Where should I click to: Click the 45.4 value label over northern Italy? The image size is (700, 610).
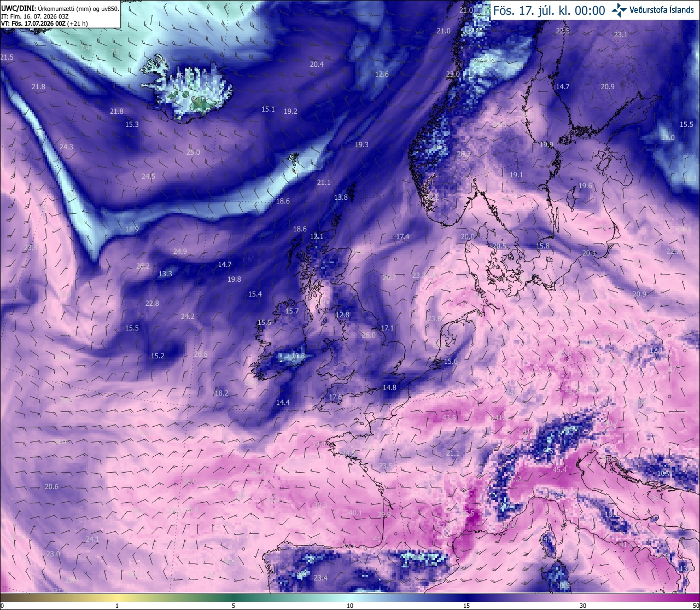(559, 470)
